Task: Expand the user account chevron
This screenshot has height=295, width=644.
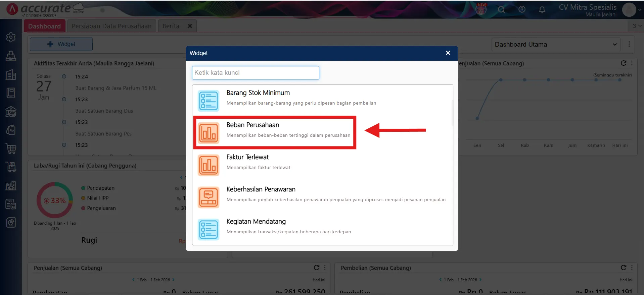Action: tap(640, 10)
